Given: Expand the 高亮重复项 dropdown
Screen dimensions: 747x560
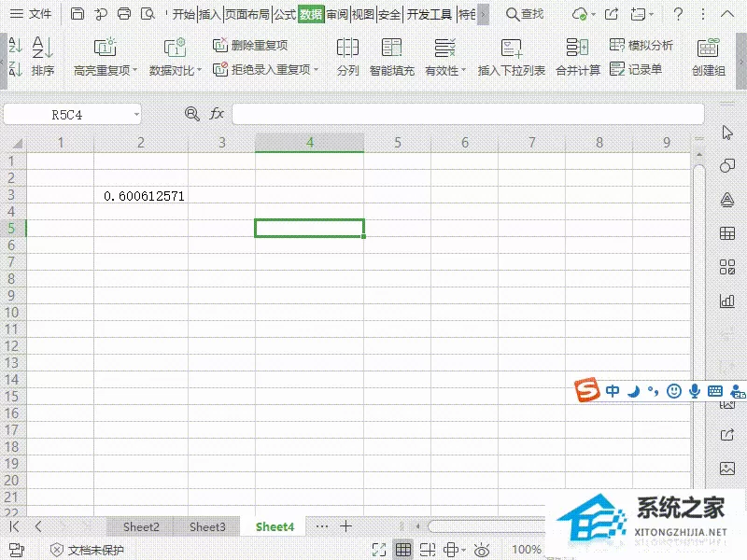Looking at the screenshot, I should (x=135, y=71).
